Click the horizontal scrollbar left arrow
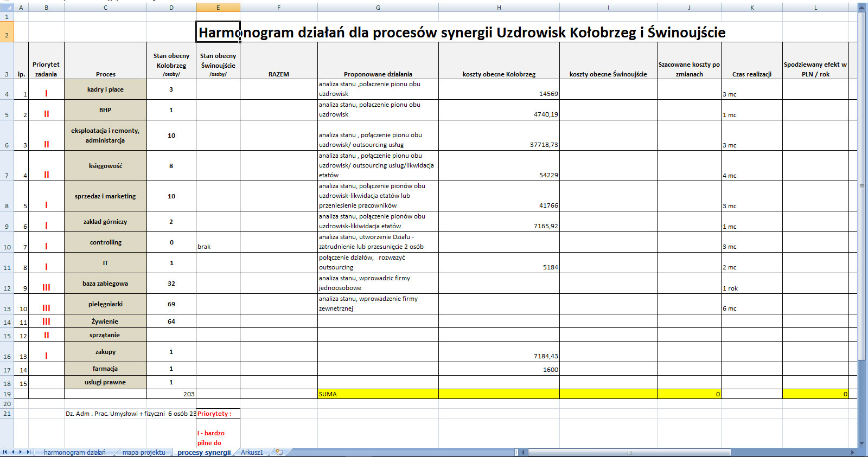The height and width of the screenshot is (457, 868). point(524,452)
